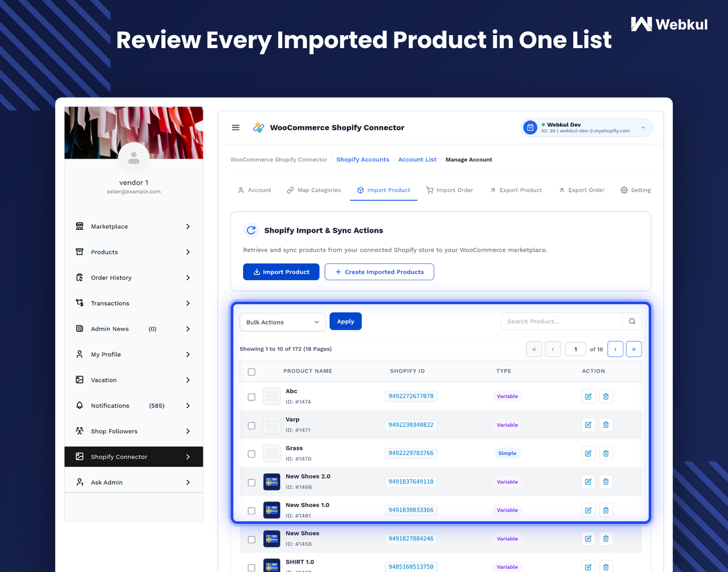The image size is (728, 572).
Task: Jump to the last page arrow
Action: click(634, 349)
